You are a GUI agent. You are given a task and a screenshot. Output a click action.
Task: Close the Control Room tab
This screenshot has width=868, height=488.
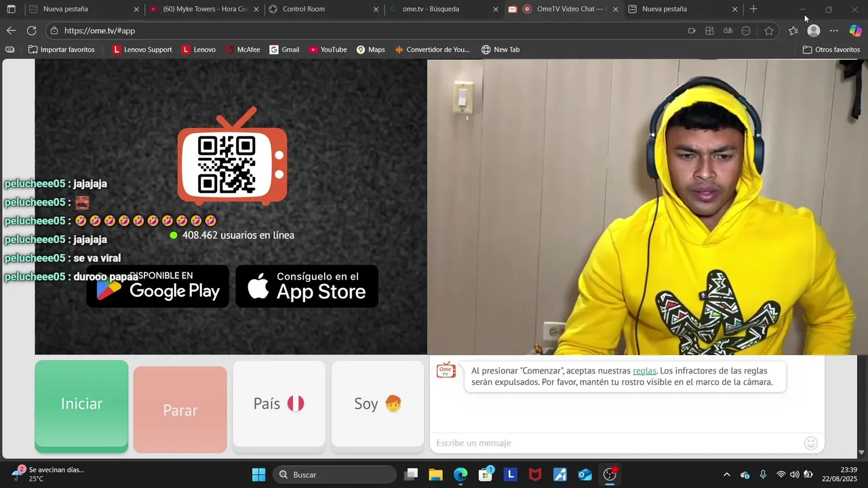coord(376,9)
